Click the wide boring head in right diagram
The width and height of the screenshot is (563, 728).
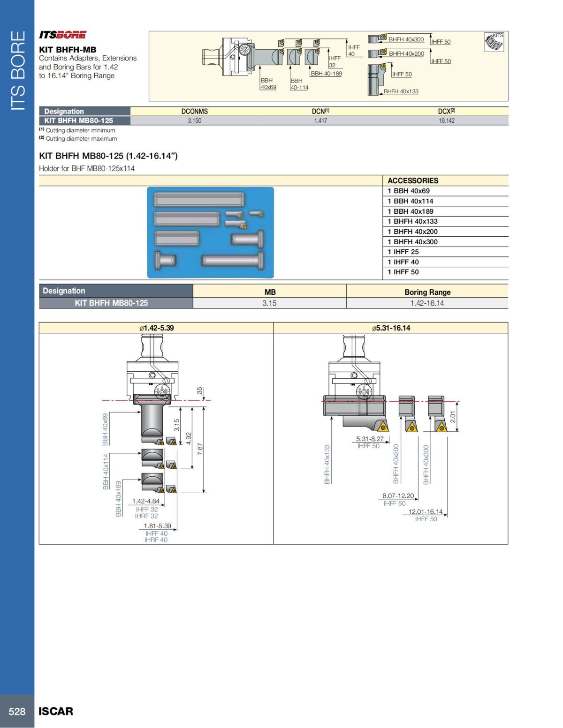355,382
